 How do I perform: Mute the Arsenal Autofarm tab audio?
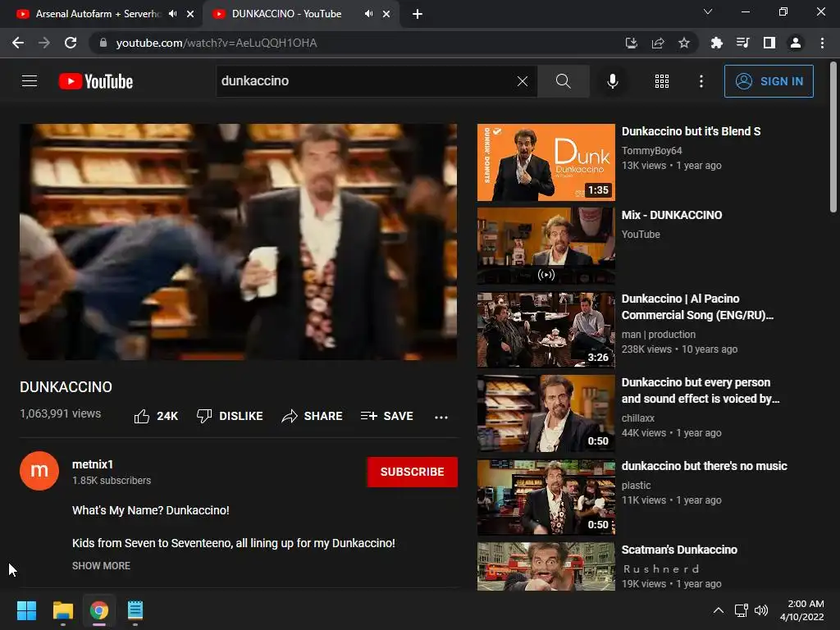[172, 14]
